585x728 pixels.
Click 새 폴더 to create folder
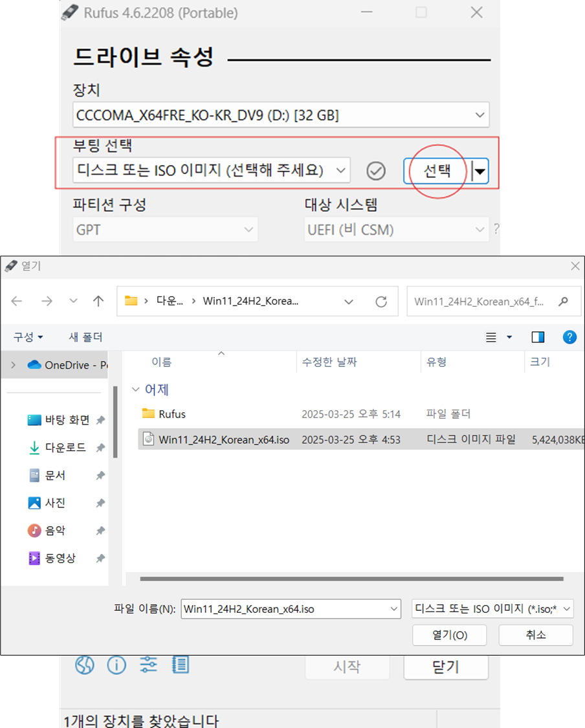85,337
